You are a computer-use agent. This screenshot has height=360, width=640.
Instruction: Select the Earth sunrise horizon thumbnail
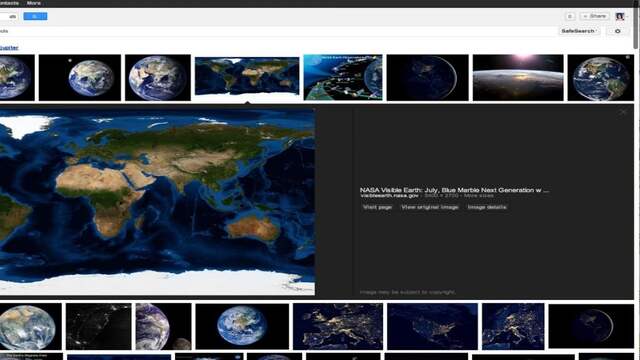click(518, 78)
